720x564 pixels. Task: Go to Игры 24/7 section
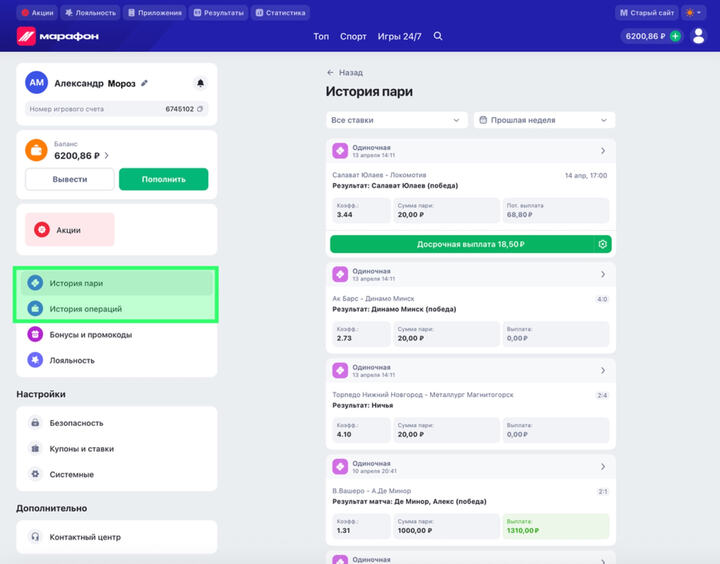[x=399, y=36]
